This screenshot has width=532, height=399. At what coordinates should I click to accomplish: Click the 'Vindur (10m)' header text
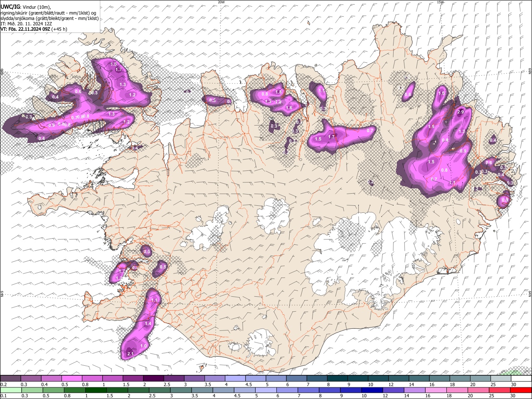tap(37, 7)
